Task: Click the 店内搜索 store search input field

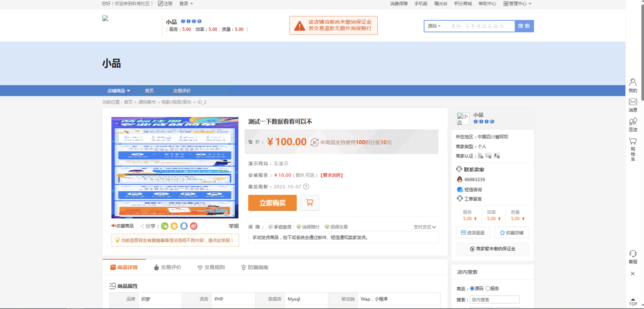Action: [494, 299]
